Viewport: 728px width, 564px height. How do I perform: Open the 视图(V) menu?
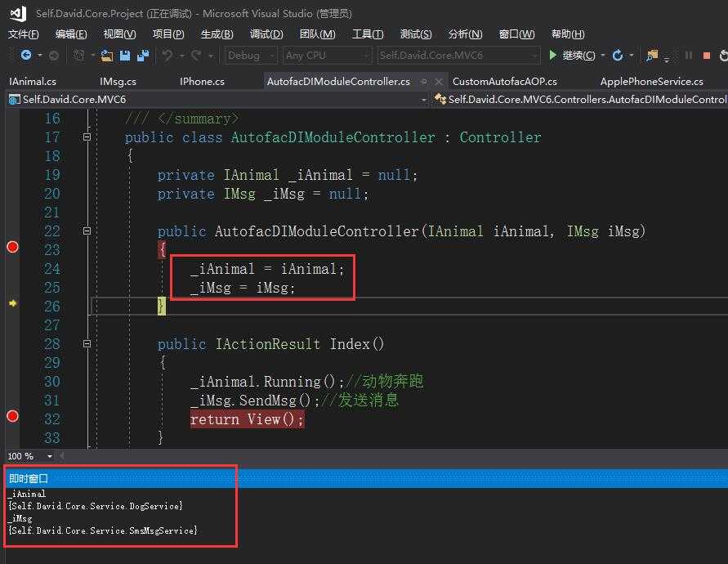point(120,34)
